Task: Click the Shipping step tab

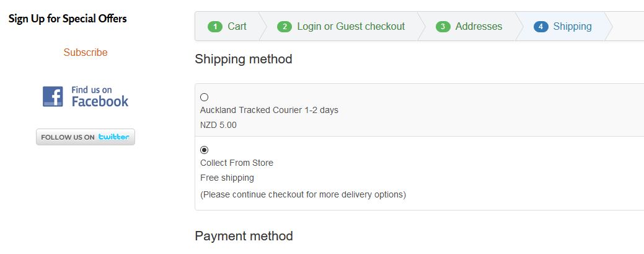Action: click(x=572, y=27)
